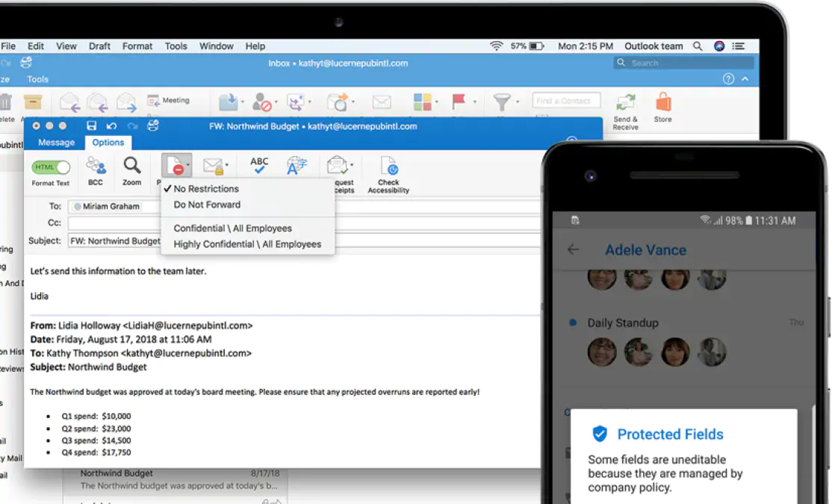Image resolution: width=832 pixels, height=504 pixels.
Task: Switch to the Message tab
Action: tap(55, 142)
